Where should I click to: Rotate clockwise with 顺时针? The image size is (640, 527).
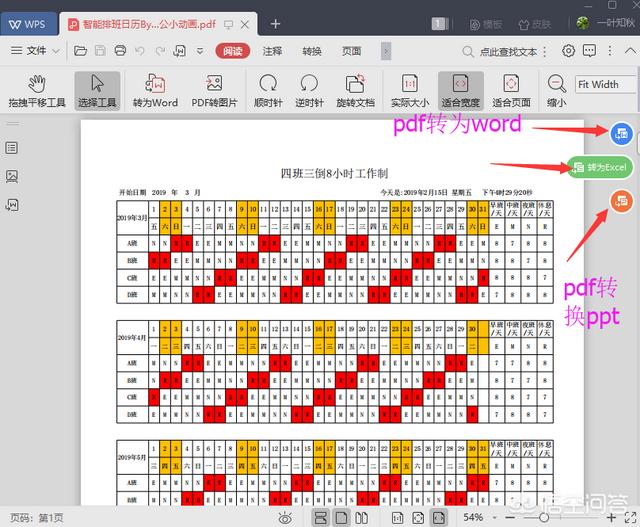point(268,91)
